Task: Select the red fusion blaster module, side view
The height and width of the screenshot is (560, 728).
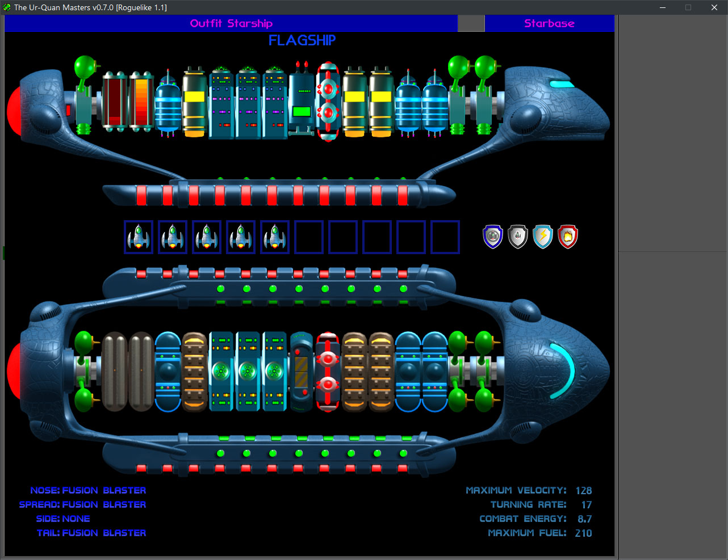Action: click(x=328, y=102)
